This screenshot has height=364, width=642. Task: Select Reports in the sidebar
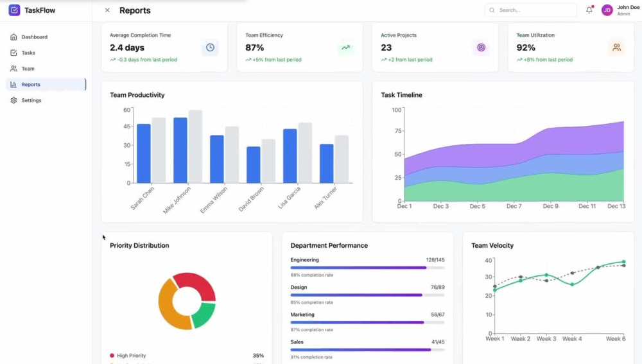click(x=46, y=84)
